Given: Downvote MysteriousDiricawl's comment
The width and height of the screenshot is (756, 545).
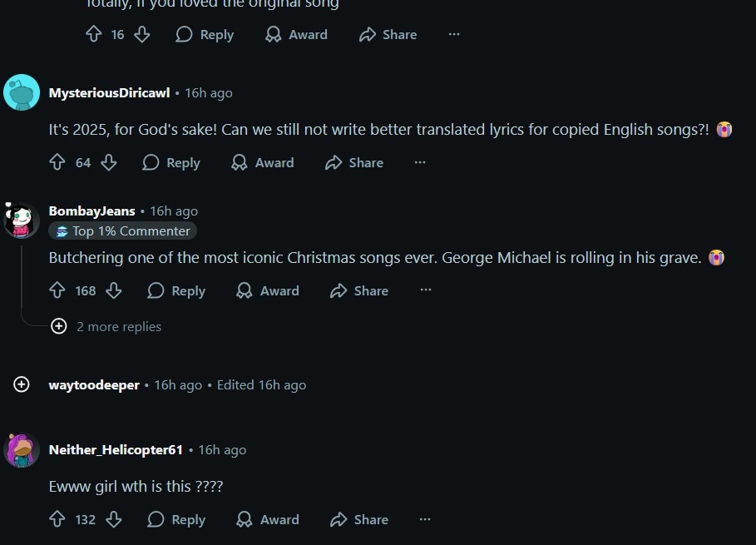Looking at the screenshot, I should click(x=109, y=162).
